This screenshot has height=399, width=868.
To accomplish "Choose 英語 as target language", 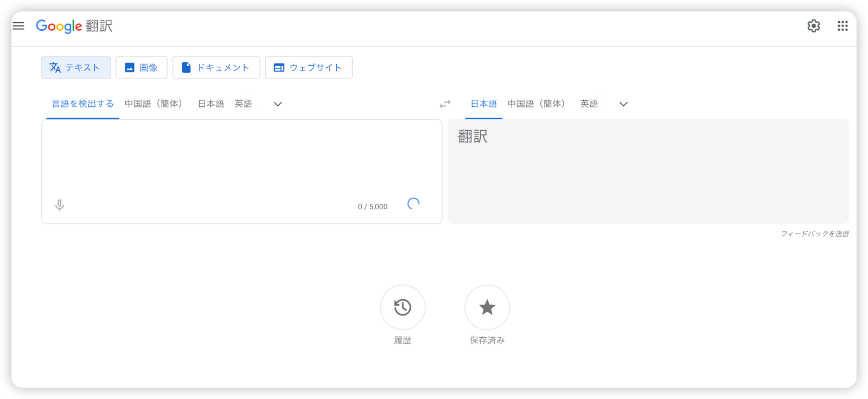I will [589, 104].
